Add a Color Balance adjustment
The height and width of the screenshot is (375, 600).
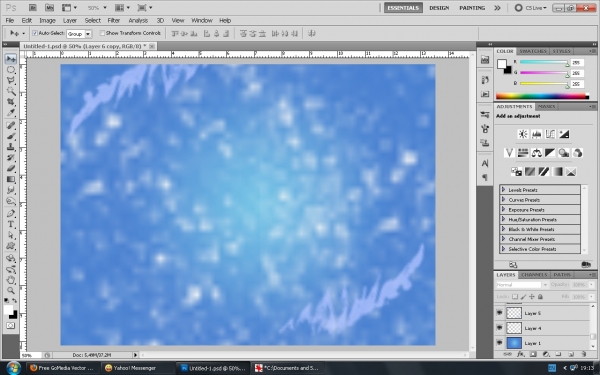click(536, 153)
